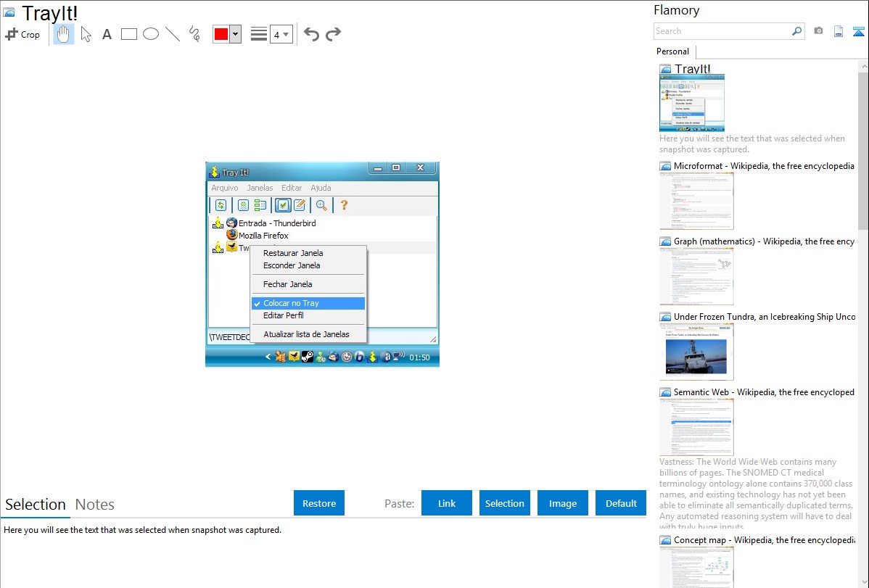This screenshot has height=588, width=869.
Task: Click the line thickness icon
Action: tap(259, 34)
